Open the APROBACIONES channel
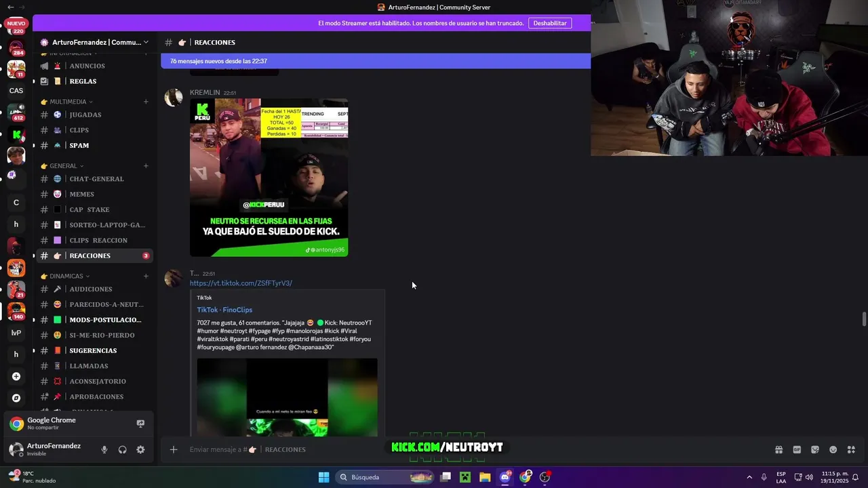Image resolution: width=868 pixels, height=488 pixels. tap(95, 396)
